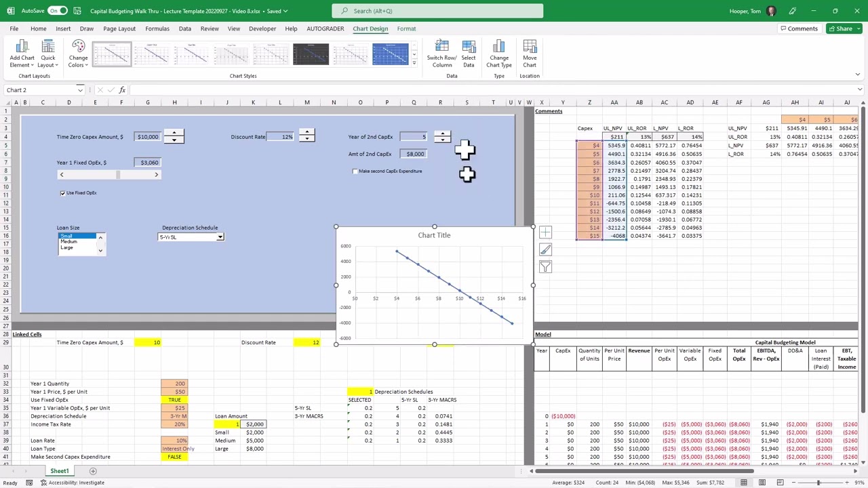868x488 pixels.
Task: Click the Save icon in title bar
Action: pyautogui.click(x=77, y=11)
